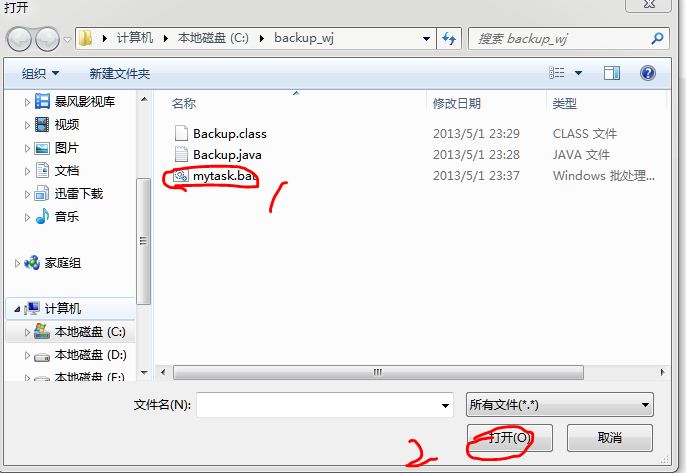Collapse the 计算机 tree node
This screenshot has width=686, height=473.
(x=17, y=309)
